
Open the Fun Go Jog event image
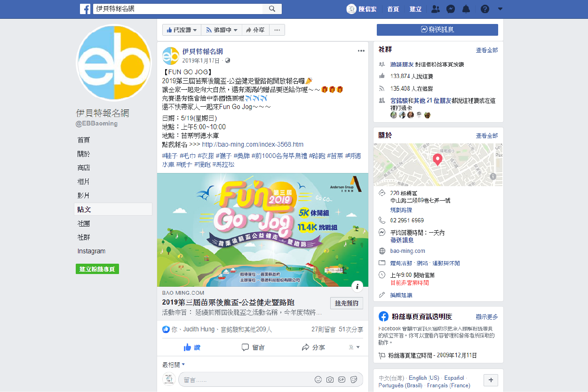[x=262, y=230]
